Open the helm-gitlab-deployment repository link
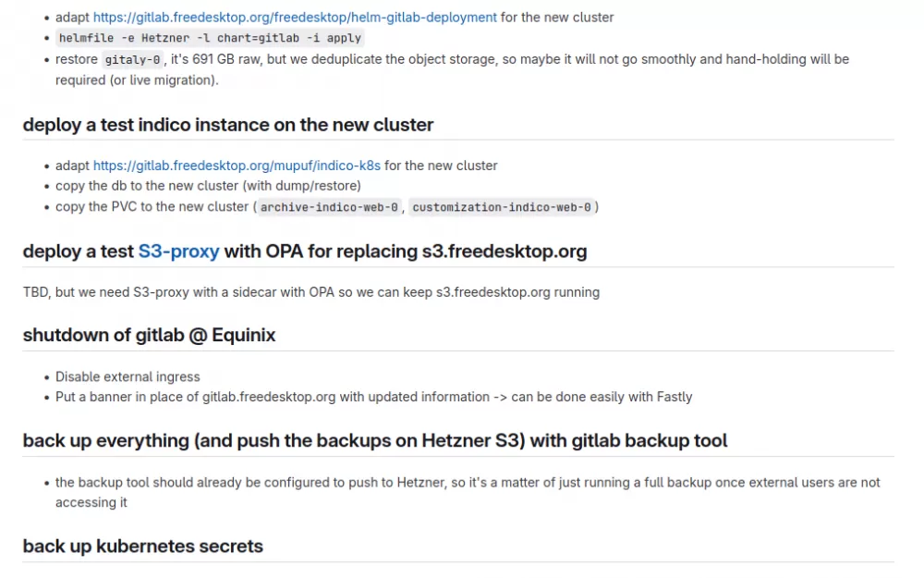This screenshot has width=924, height=578. [x=295, y=18]
